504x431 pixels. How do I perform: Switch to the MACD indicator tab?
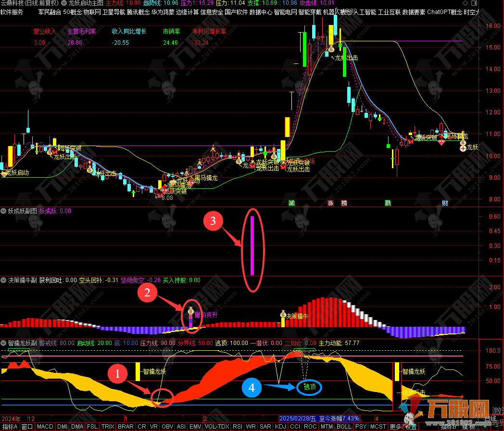pyautogui.click(x=45, y=427)
